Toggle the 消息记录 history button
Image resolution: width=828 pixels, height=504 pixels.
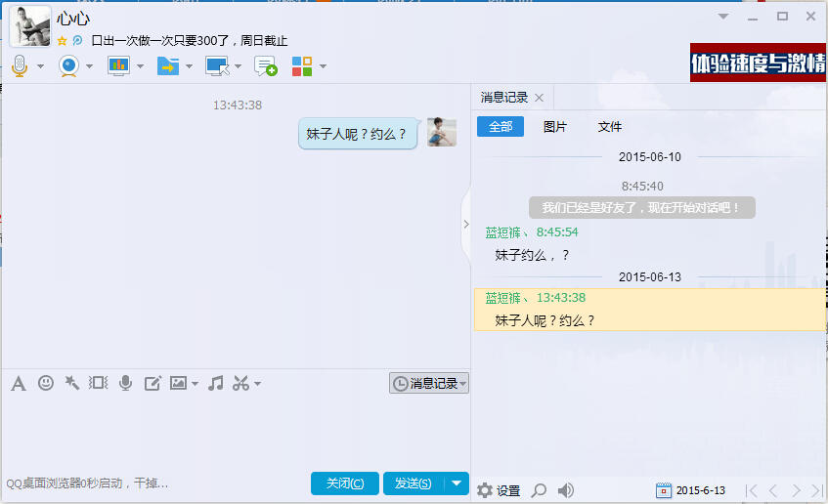tap(429, 383)
